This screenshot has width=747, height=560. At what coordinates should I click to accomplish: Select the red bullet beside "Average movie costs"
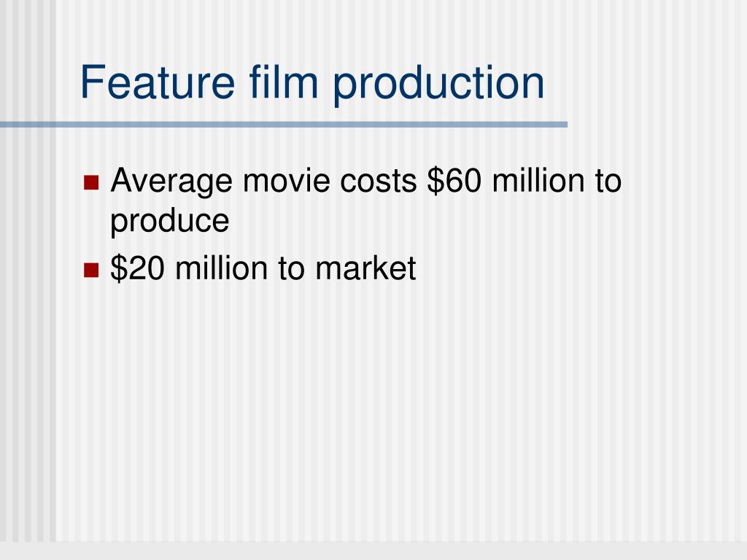pos(91,182)
